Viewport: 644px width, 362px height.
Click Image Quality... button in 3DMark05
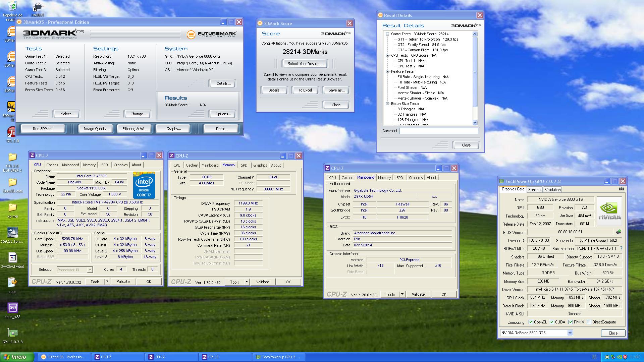96,129
